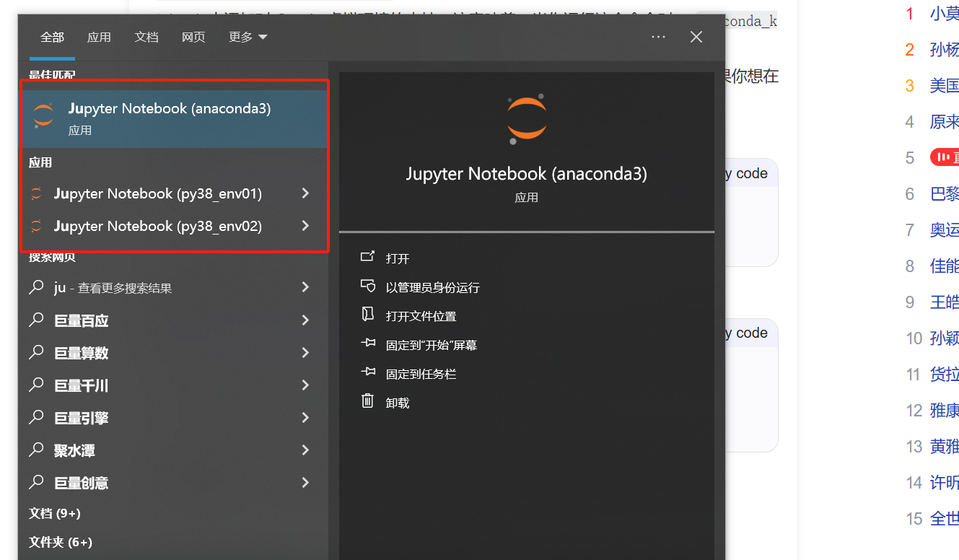Expand 巨量算数 suggestion chevron

tap(306, 352)
